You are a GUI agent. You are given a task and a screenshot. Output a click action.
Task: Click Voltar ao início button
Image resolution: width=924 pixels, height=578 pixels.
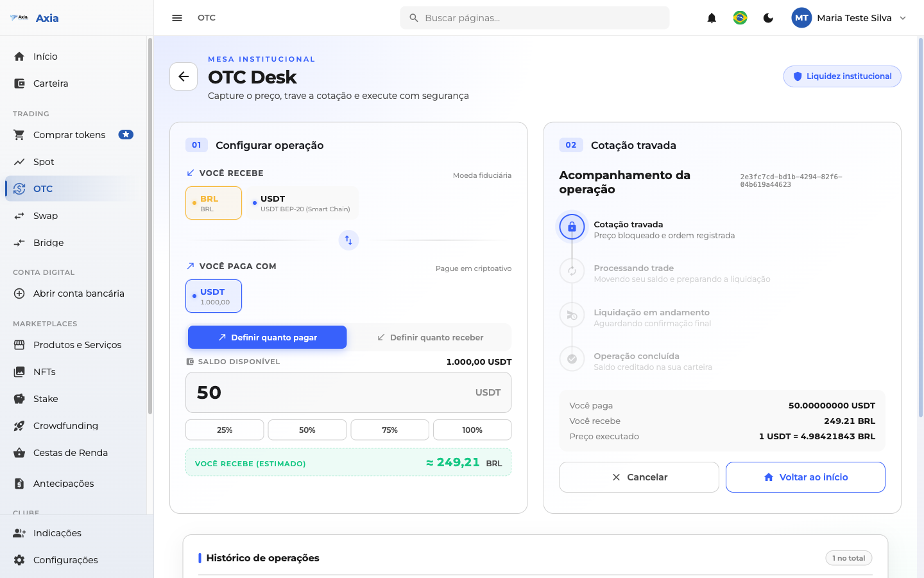tap(805, 477)
